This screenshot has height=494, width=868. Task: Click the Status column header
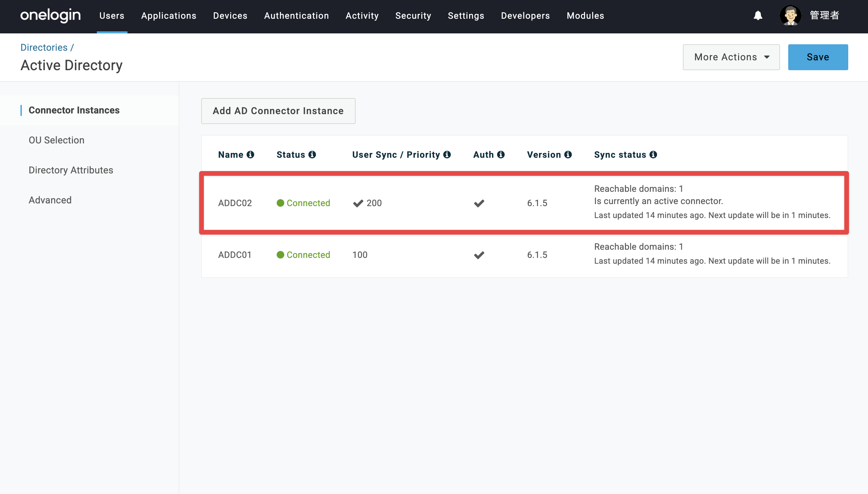(x=291, y=155)
